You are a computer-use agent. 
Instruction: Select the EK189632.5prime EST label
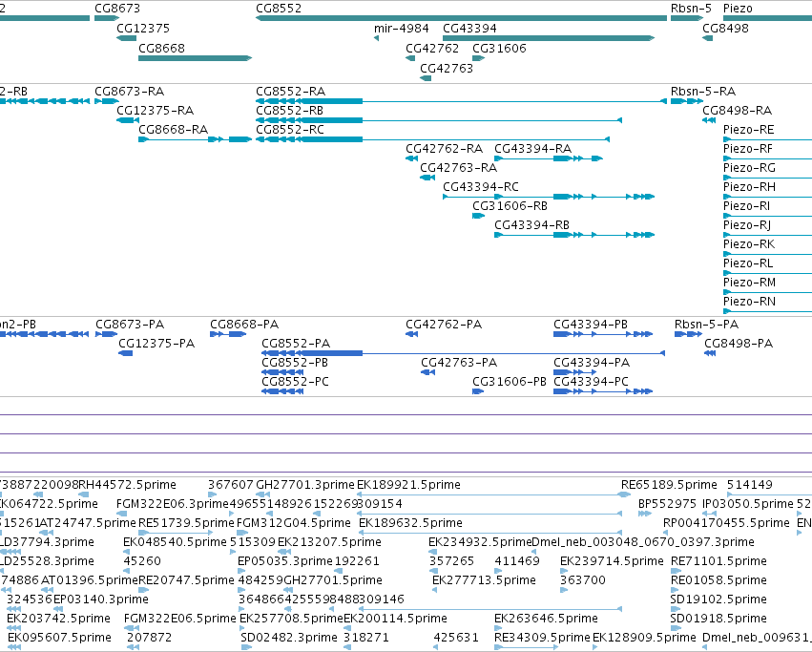[x=410, y=523]
